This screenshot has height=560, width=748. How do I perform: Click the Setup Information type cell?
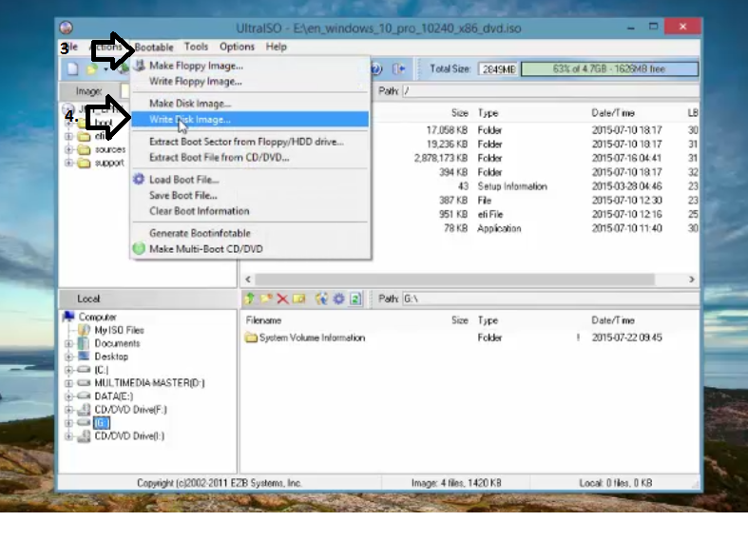tap(512, 186)
